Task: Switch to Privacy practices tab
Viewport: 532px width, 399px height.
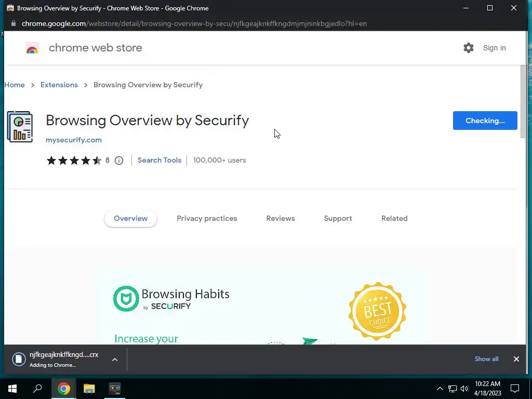Action: (207, 219)
